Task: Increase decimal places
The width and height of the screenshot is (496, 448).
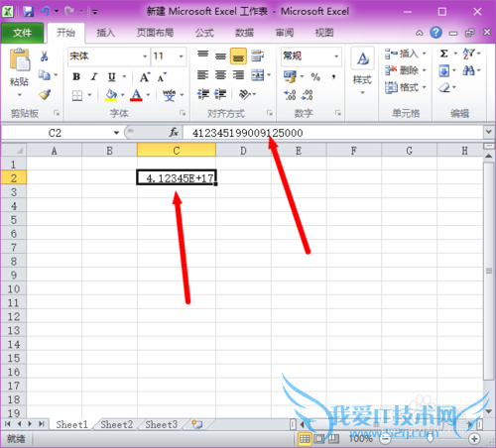Action: (x=290, y=95)
